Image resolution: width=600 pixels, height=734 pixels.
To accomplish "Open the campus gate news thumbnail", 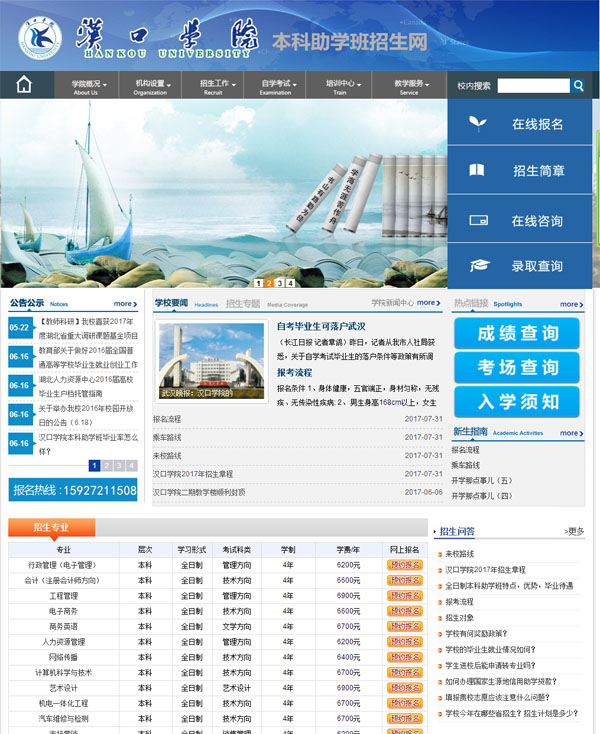I will coord(212,361).
